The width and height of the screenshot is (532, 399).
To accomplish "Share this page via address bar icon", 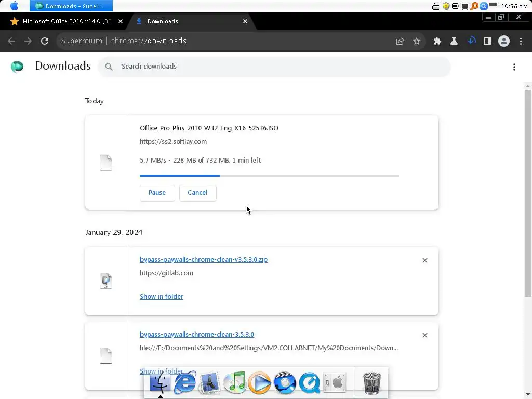I will coord(400,41).
